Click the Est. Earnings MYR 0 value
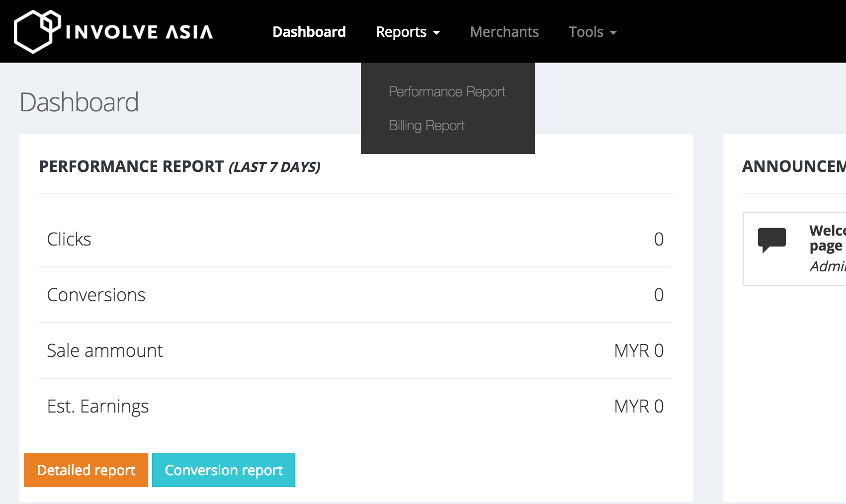Image resolution: width=846 pixels, height=504 pixels. pos(639,406)
